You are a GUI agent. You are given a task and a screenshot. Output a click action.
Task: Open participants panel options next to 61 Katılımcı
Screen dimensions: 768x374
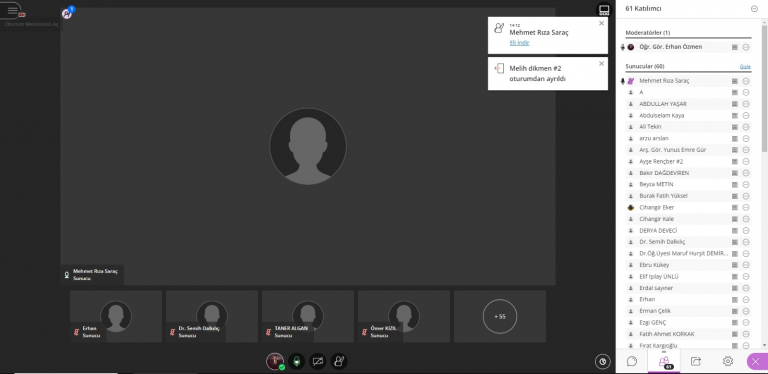[x=754, y=8]
